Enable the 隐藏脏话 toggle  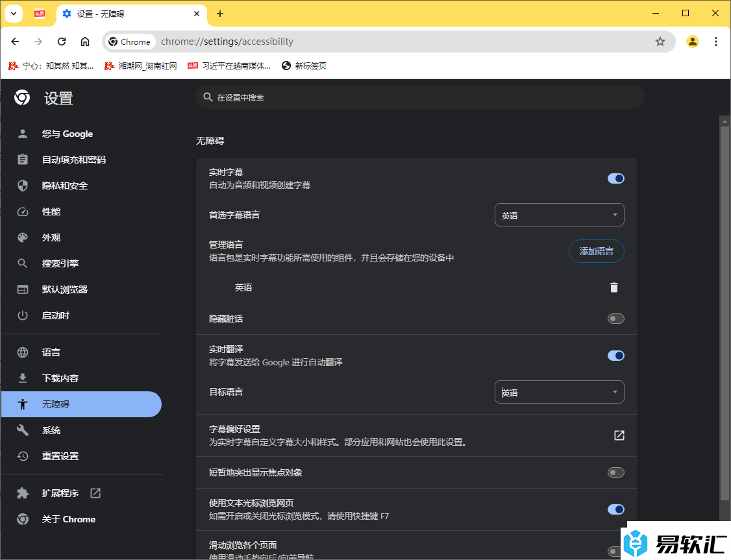[x=615, y=319]
